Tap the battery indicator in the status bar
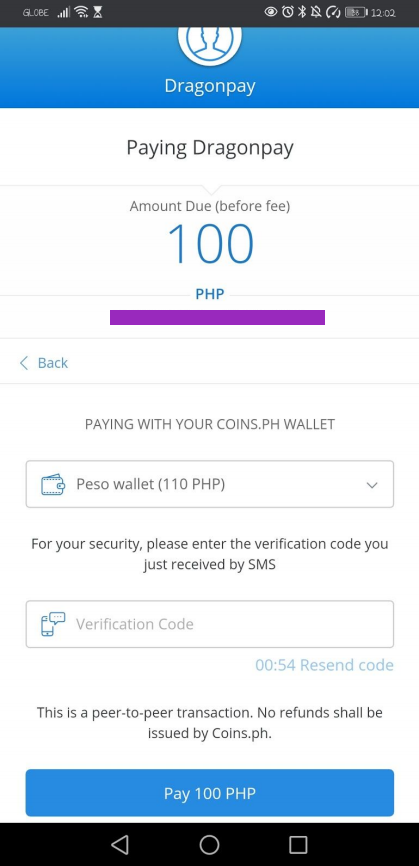Screen dimensions: 419x866 [356, 12]
